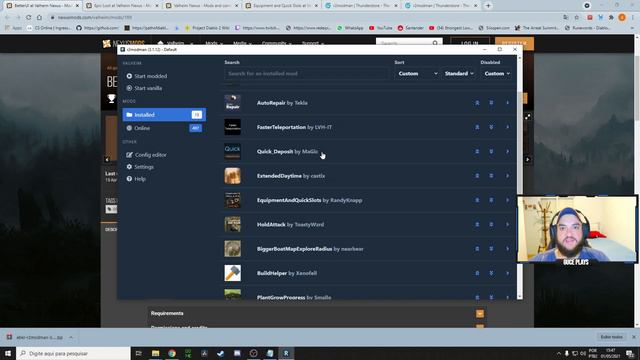Viewport: 640px width, 360px height.
Task: Click the move-down arrow on HoldAttack row
Action: pos(491,224)
